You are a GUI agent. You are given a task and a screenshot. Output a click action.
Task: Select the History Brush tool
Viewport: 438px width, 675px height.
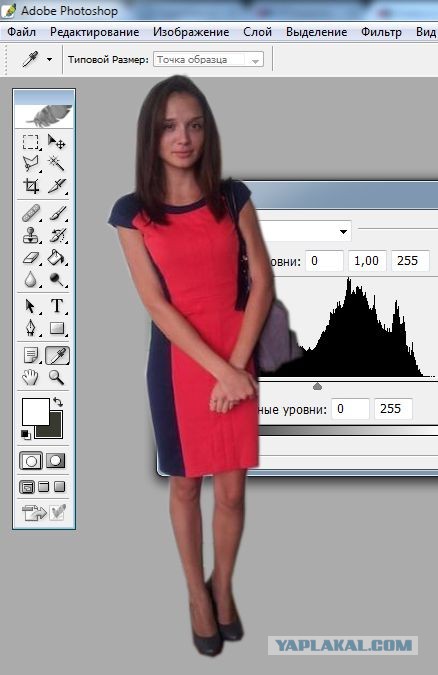pyautogui.click(x=56, y=235)
